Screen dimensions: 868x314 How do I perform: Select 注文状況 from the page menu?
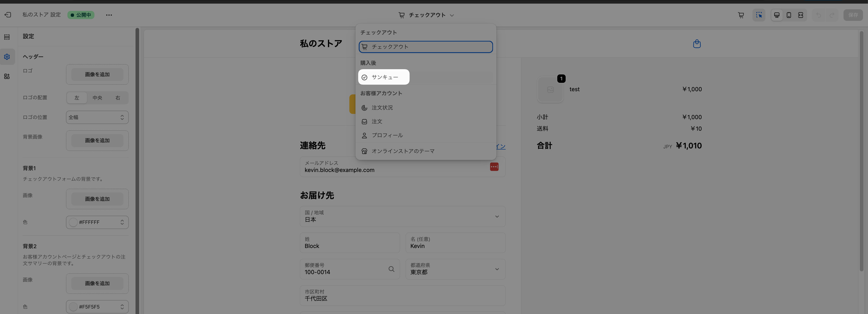click(x=382, y=108)
